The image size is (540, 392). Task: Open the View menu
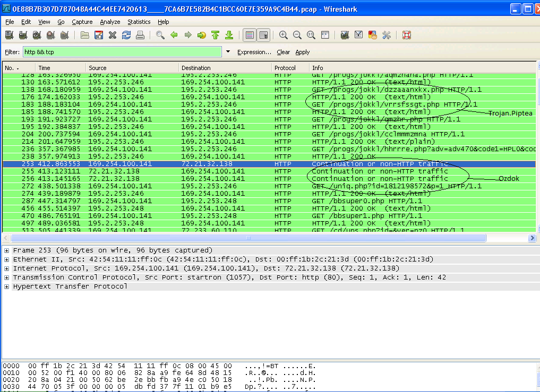pos(44,22)
